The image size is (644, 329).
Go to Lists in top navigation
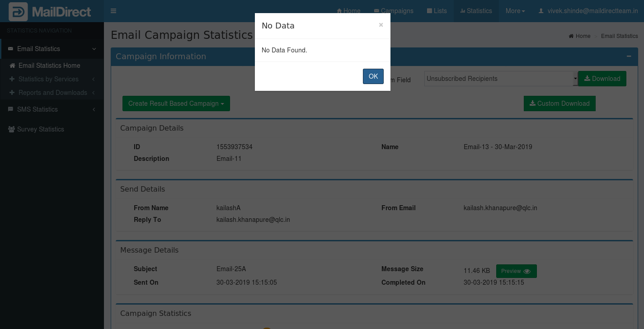[x=437, y=11]
